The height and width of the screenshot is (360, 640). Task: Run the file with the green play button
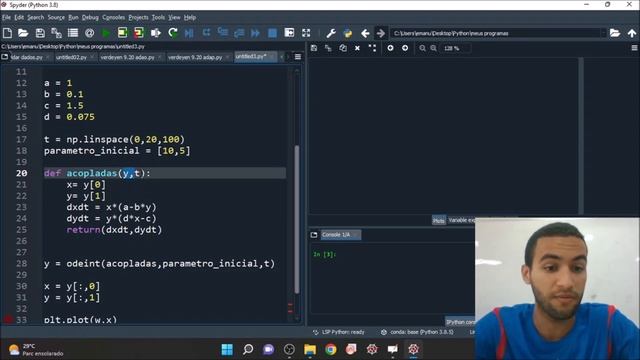(x=106, y=33)
